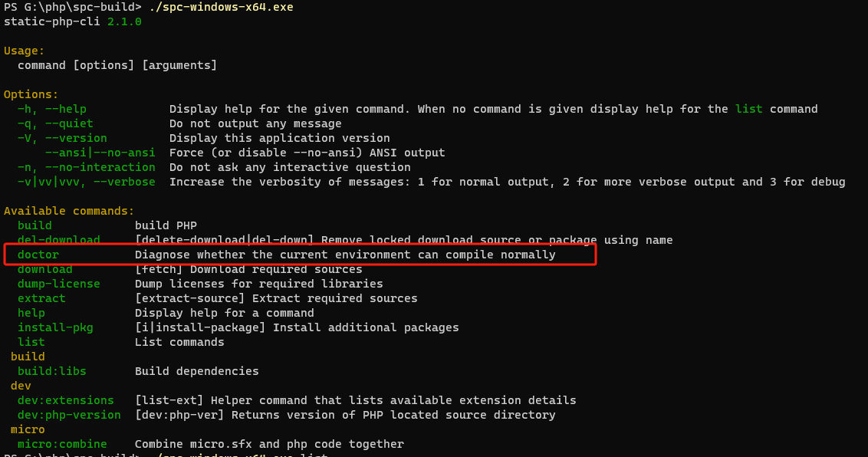Click the 'micro:combine' command text
This screenshot has width=868, height=457.
coord(62,444)
